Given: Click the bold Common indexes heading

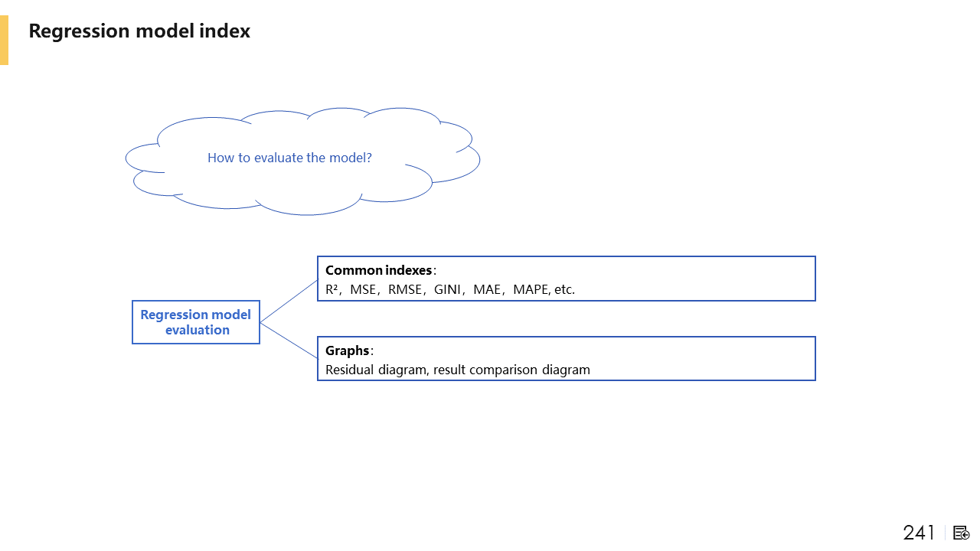Looking at the screenshot, I should click(378, 270).
